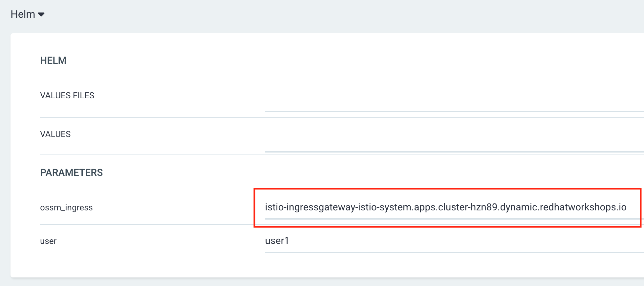The image size is (644, 286).
Task: Collapse the Helm section using caret arrow
Action: (x=41, y=14)
